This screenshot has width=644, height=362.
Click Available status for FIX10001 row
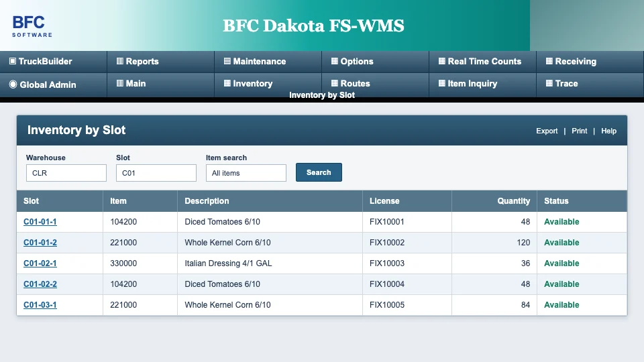click(561, 222)
